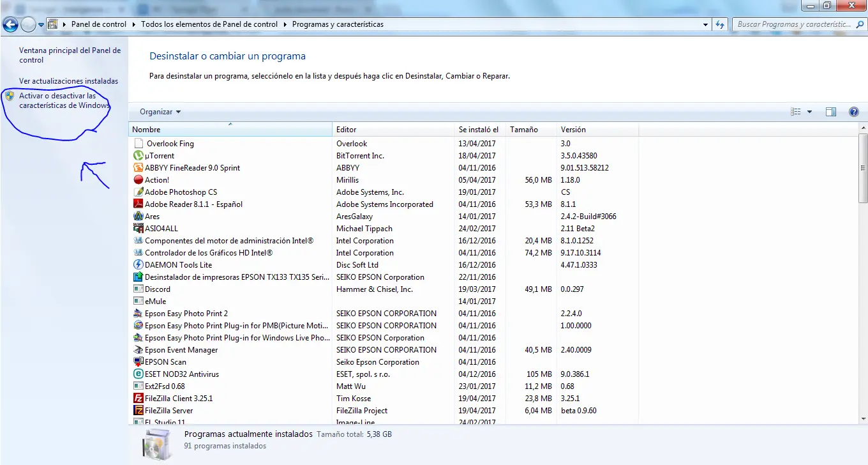
Task: Click Michael Tippach editor cell
Action: point(364,229)
